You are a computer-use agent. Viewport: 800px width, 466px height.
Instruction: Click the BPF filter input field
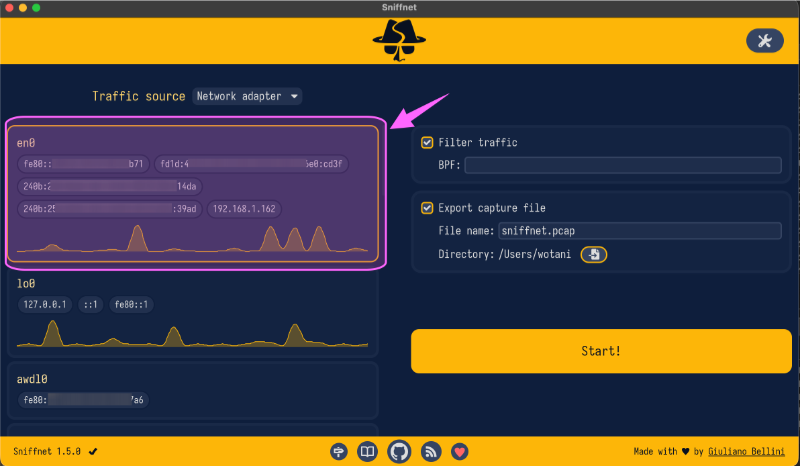(x=622, y=165)
